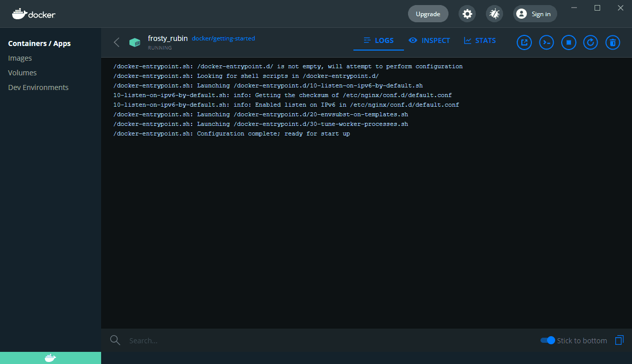Screen dimensions: 632x364
Task: Click the whale icon in bottom status bar
Action: (x=51, y=358)
